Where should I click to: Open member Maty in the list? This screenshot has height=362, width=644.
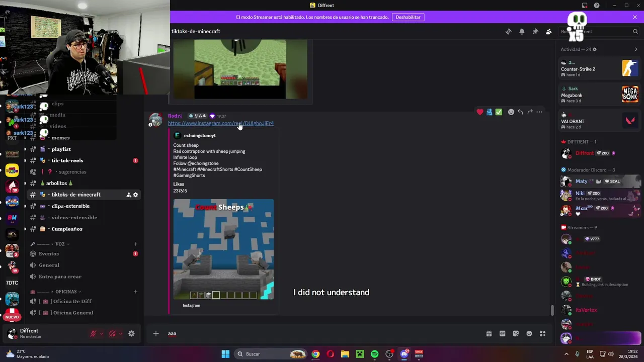click(x=600, y=181)
